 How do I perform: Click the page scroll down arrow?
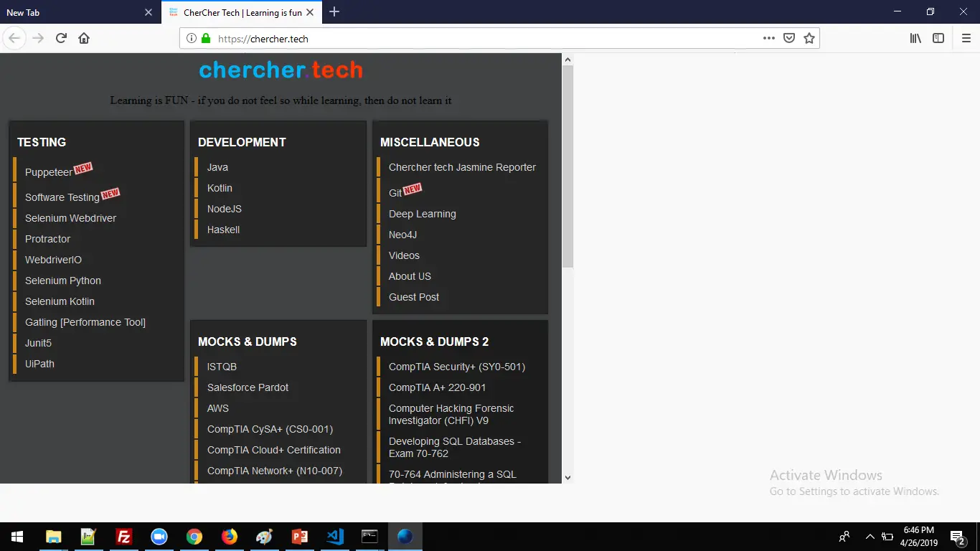567,477
